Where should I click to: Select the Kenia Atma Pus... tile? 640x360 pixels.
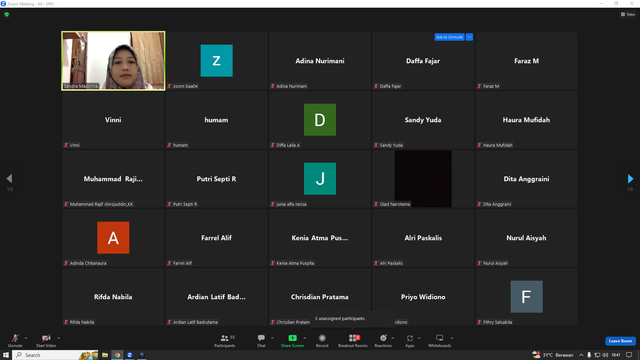tap(320, 238)
